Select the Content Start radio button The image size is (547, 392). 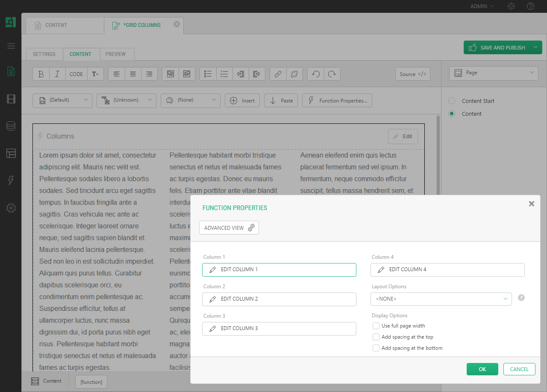point(452,101)
